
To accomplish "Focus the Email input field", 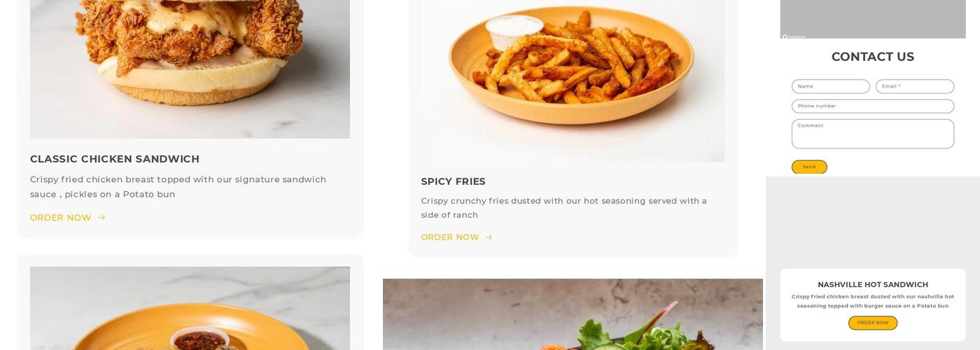I will click(x=914, y=86).
